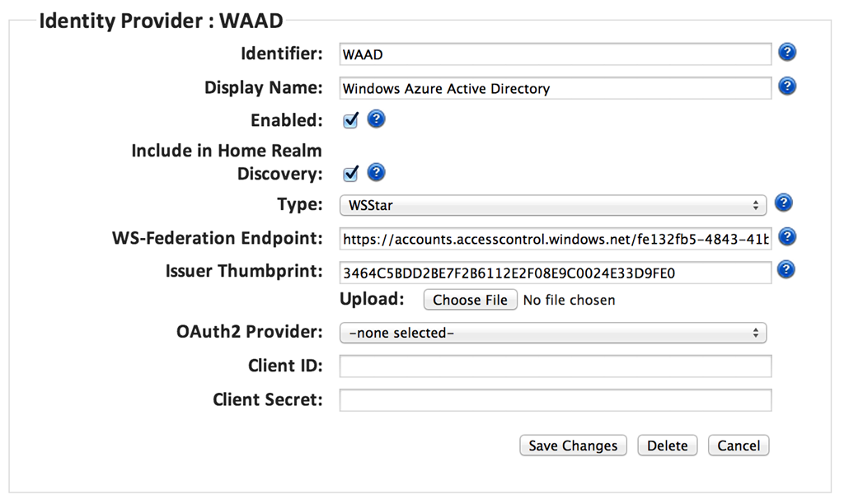
Task: Expand the OAuth2 Provider dropdown
Action: pyautogui.click(x=553, y=333)
